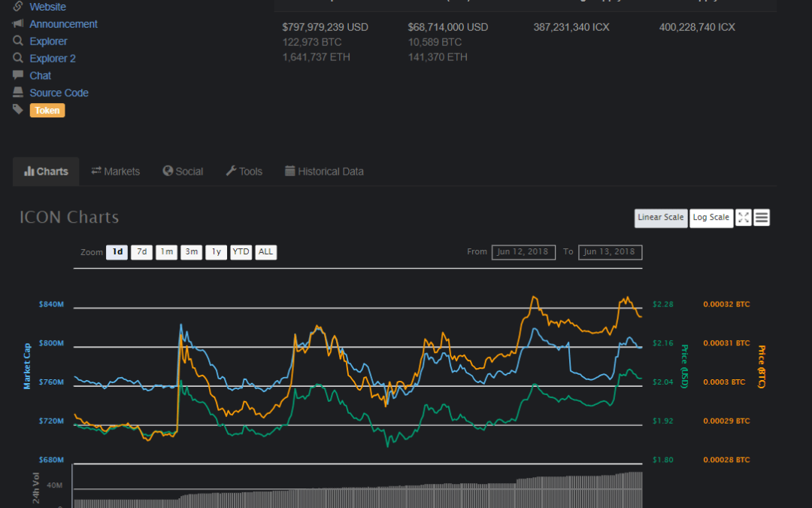
Task: Open the Source Code link
Action: (x=59, y=93)
